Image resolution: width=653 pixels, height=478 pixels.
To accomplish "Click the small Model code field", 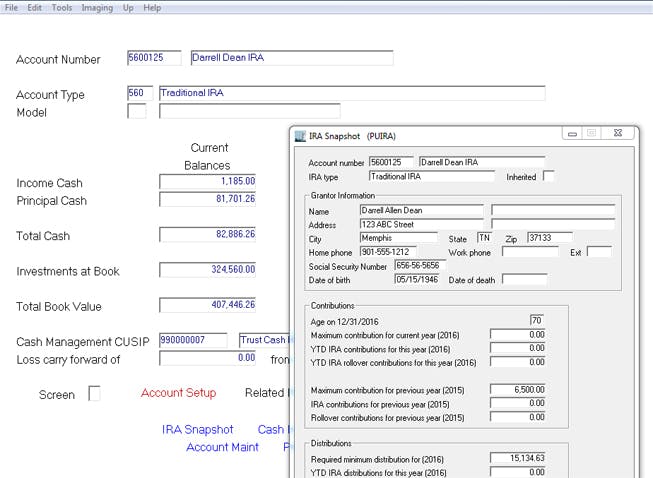I will [x=137, y=111].
